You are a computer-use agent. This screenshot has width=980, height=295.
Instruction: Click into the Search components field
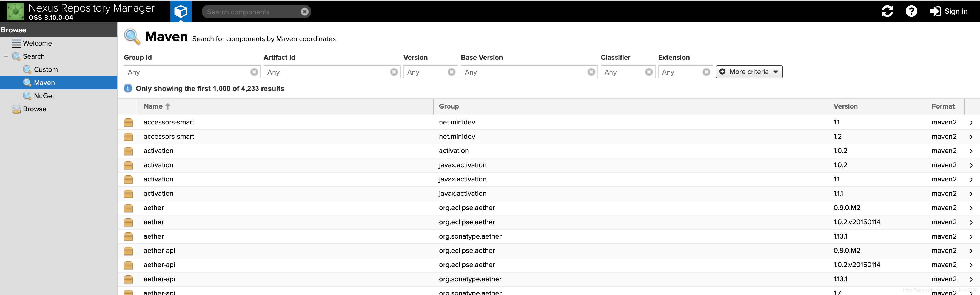coord(251,12)
